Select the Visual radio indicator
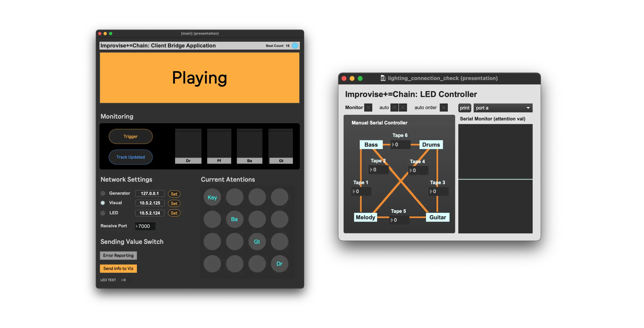 (x=103, y=203)
